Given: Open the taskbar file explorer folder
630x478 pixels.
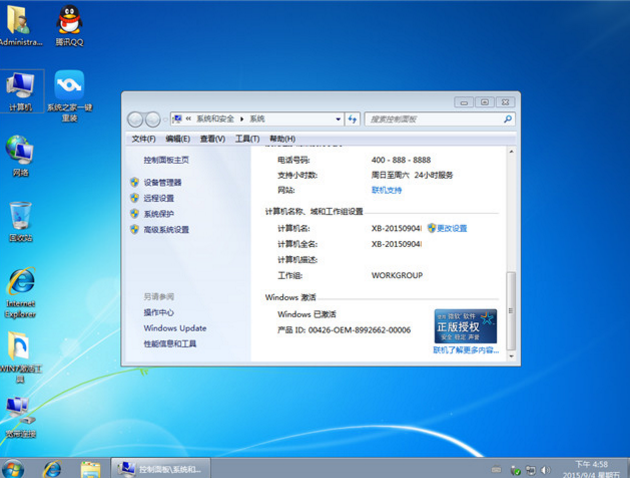Looking at the screenshot, I should (x=90, y=469).
